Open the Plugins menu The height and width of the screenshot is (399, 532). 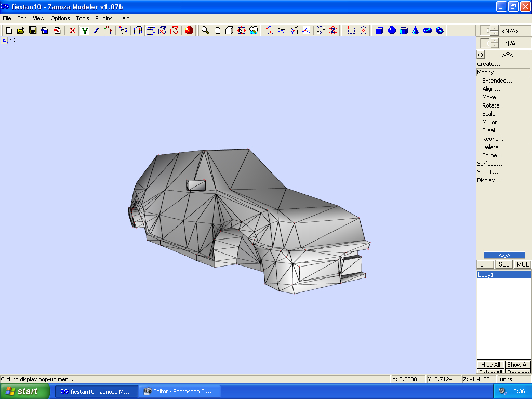103,18
